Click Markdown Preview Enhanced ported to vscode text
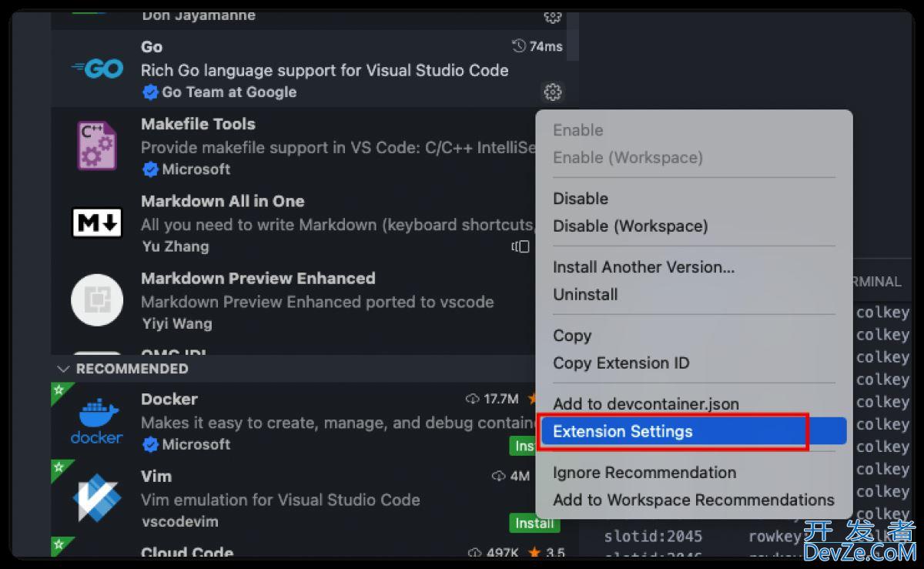The height and width of the screenshot is (569, 924). (317, 302)
